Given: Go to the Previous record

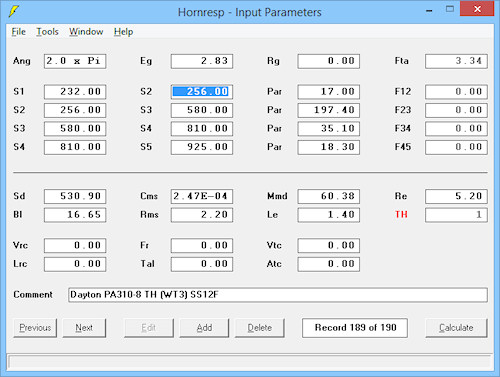Looking at the screenshot, I should (35, 328).
